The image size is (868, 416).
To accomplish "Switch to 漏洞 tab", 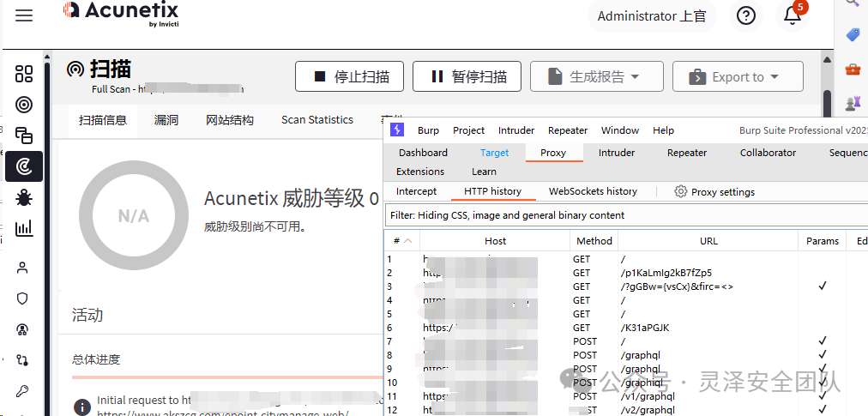I will pos(166,120).
